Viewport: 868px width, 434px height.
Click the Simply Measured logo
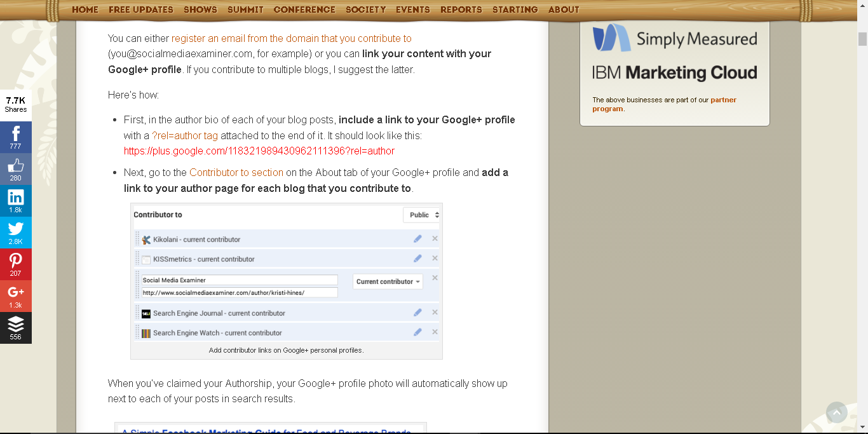point(675,38)
